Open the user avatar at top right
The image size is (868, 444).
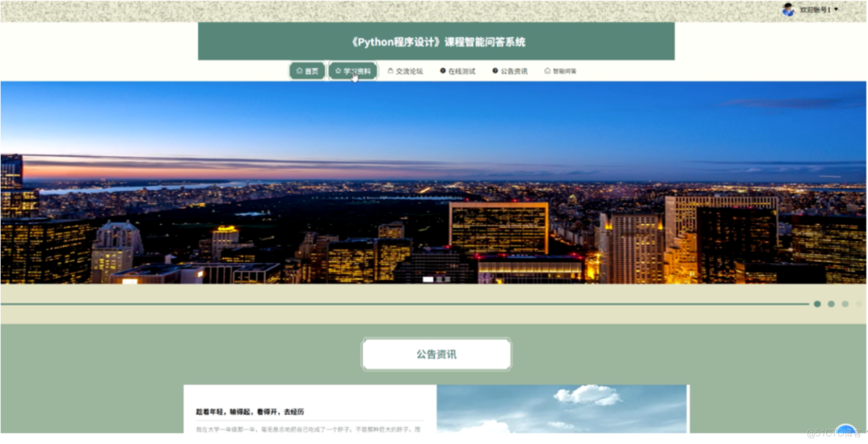[x=787, y=8]
